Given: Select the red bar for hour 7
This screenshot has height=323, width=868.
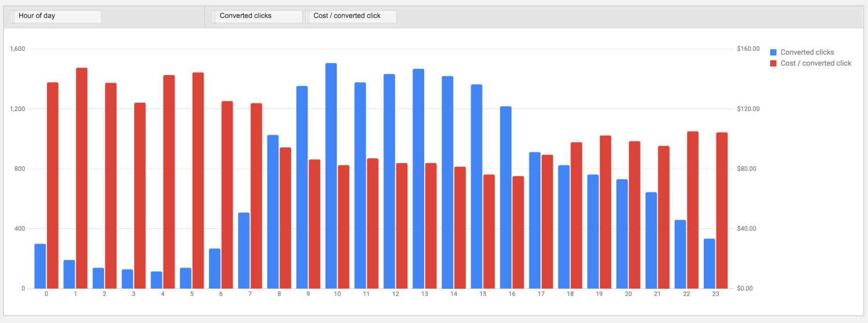Looking at the screenshot, I should coord(256,196).
